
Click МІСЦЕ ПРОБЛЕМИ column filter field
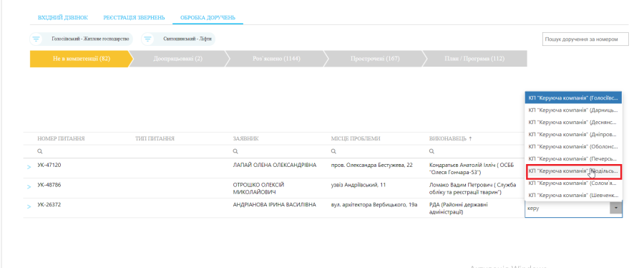pyautogui.click(x=378, y=152)
